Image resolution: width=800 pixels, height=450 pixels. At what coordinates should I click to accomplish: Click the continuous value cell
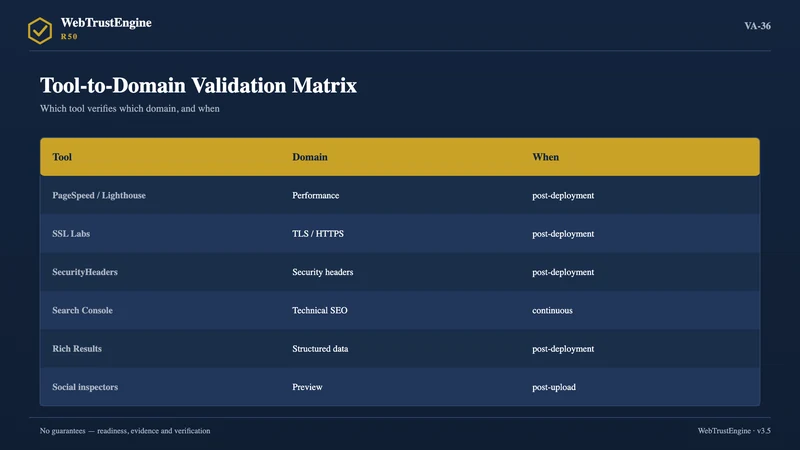tap(552, 310)
